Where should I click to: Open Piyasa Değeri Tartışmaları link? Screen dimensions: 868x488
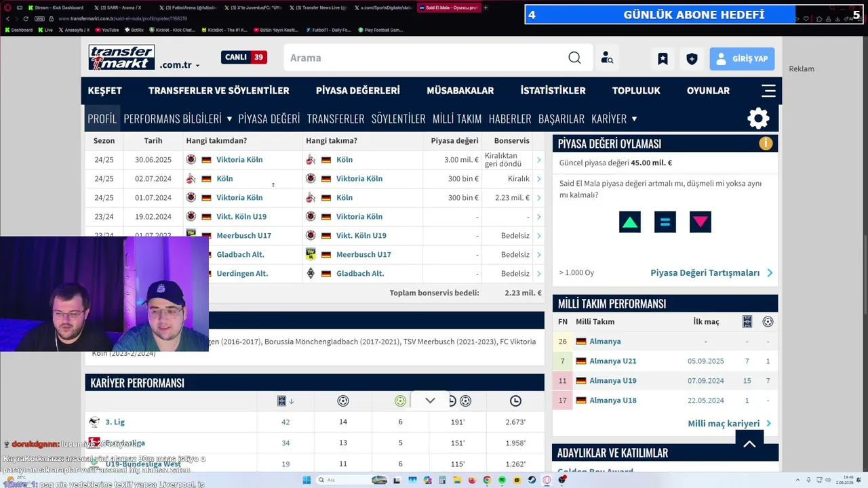(711, 273)
